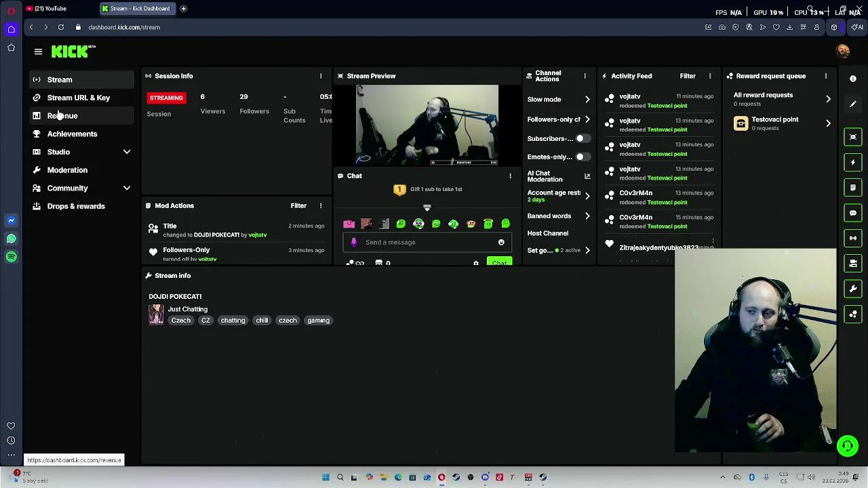Expand All reward requests

(828, 99)
